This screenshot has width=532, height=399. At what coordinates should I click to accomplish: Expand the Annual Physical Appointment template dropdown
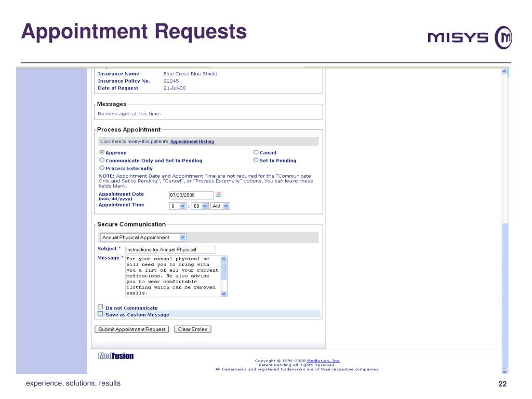143,237
